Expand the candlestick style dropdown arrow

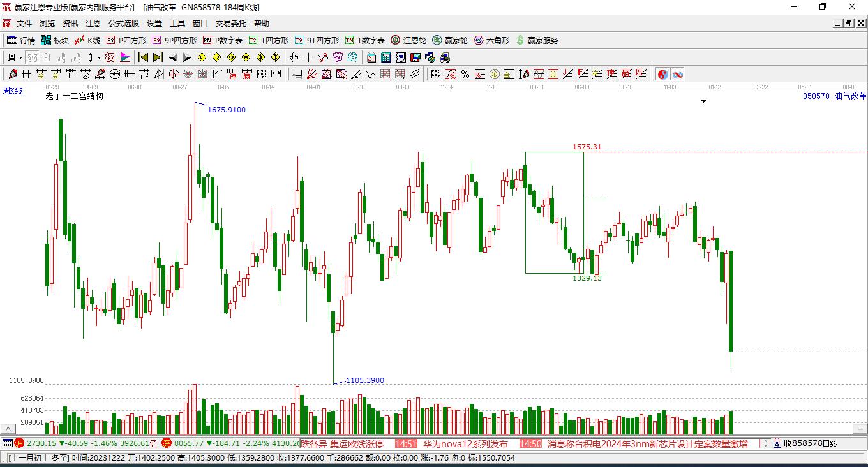(99, 57)
